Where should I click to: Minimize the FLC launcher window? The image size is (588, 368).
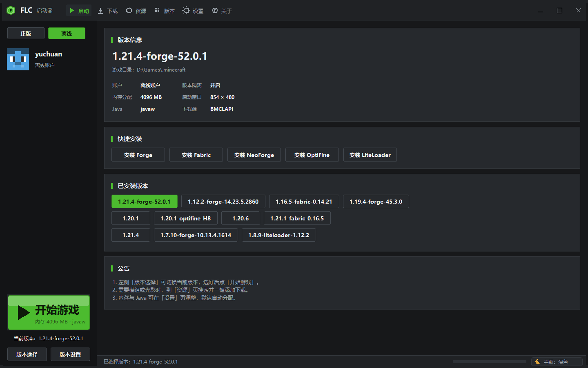click(541, 11)
